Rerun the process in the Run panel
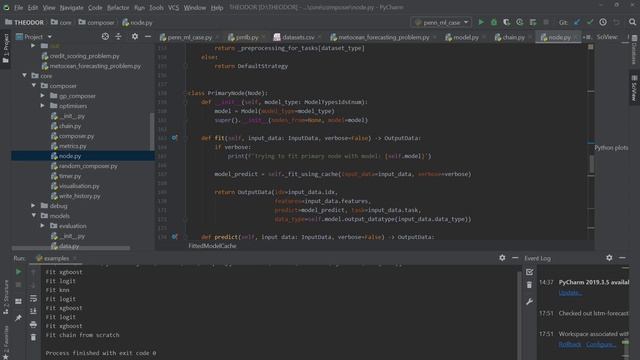 (18, 272)
